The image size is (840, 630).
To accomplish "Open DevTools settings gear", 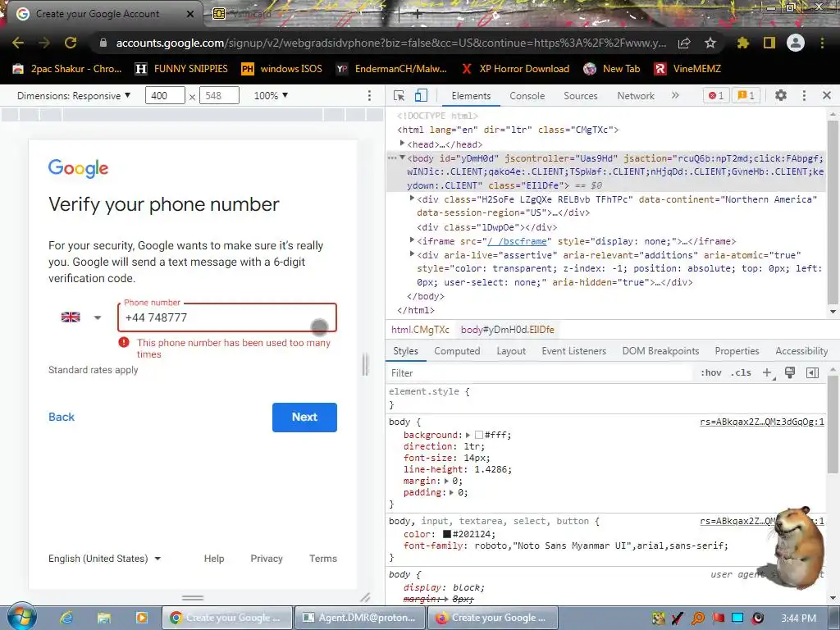I will coord(781,95).
